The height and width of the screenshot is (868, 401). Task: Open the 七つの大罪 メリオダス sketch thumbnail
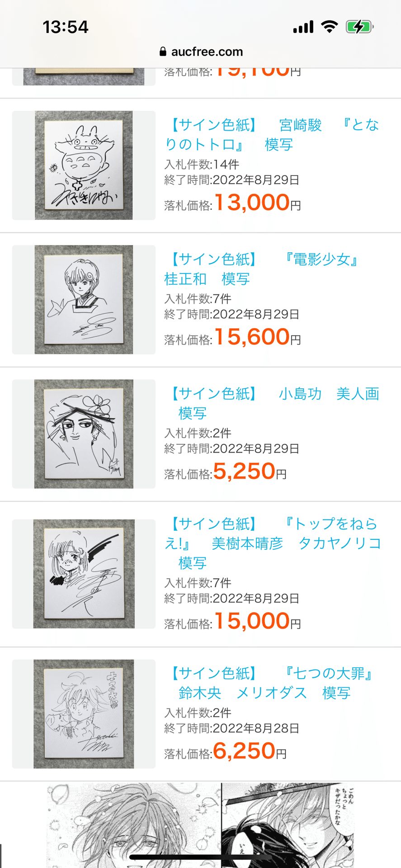tap(84, 714)
